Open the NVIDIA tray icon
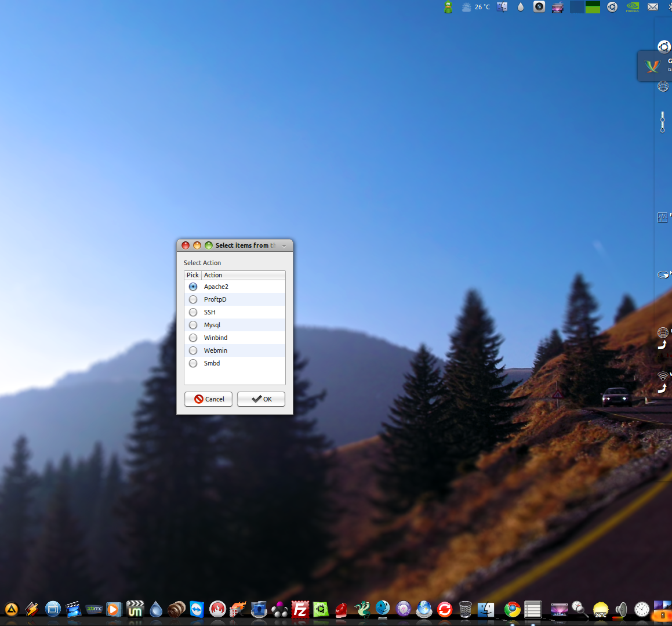Viewport: 672px width, 626px height. (x=633, y=8)
